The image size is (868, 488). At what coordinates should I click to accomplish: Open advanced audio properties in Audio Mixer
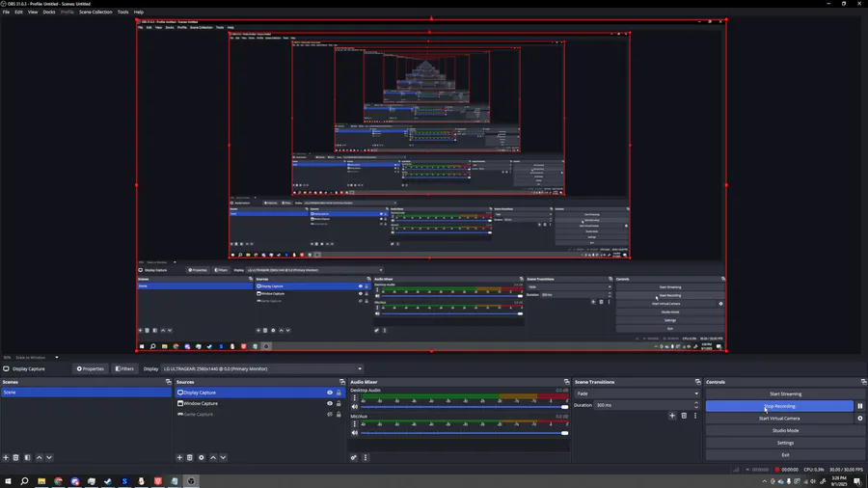[x=354, y=457]
